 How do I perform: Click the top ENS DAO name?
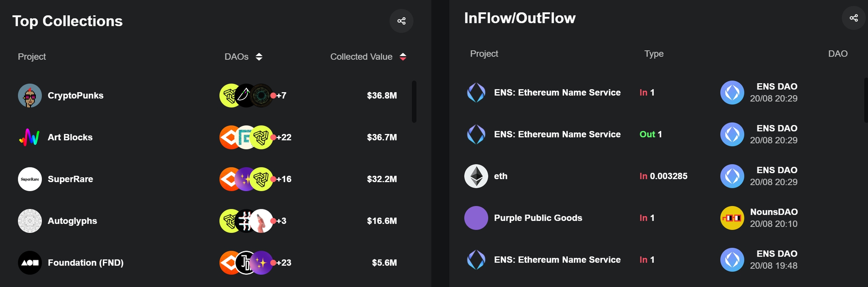click(x=777, y=87)
